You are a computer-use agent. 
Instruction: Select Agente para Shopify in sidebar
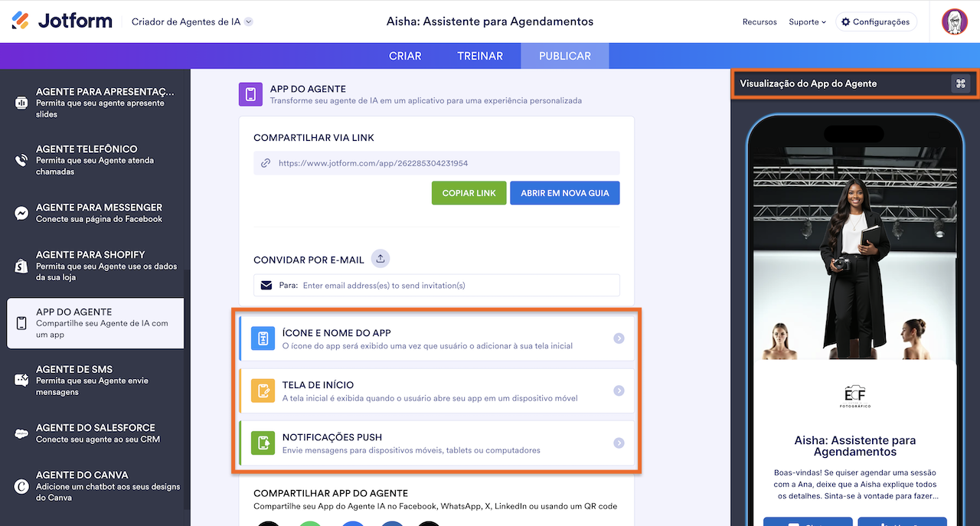tap(95, 266)
